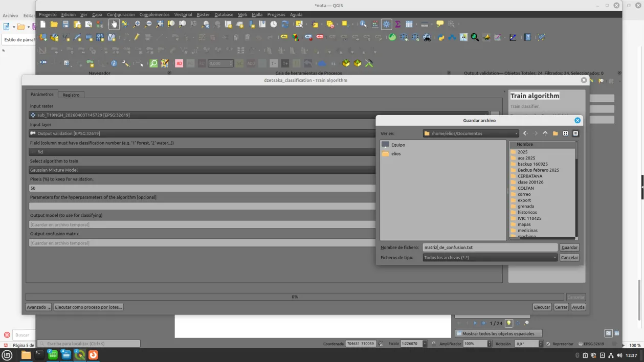Click the Refresh map icon
Screen dimensions: 644x362
click(285, 24)
